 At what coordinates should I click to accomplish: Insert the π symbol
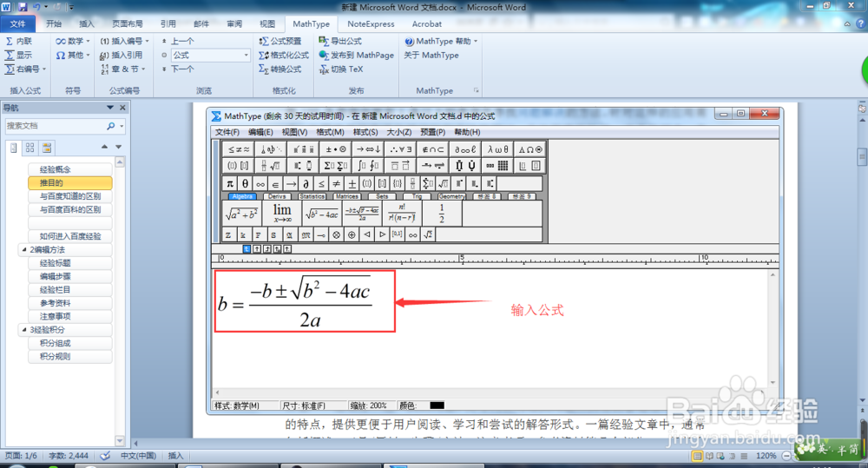[x=230, y=183]
